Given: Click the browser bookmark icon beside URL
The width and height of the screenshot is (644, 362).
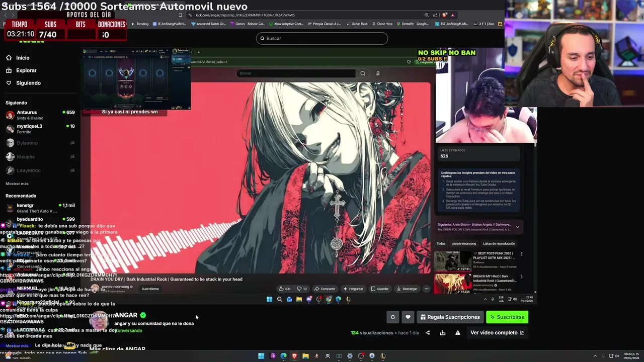Looking at the screenshot, I should tap(181, 15).
